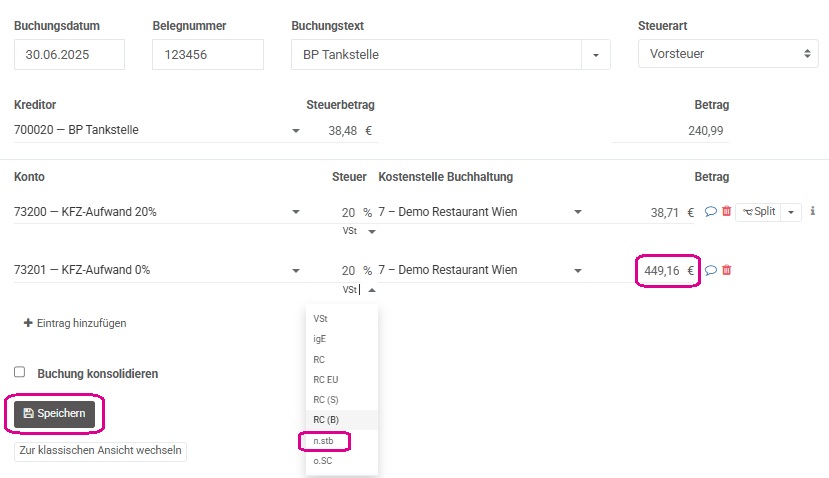Delete the KFZ-Aufwand 20% entry with trash icon

pos(726,211)
